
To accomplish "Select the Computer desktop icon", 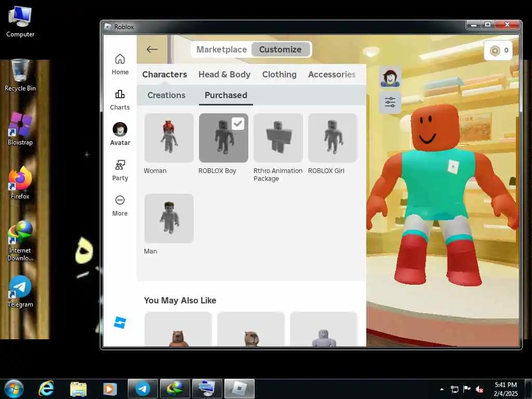I will [x=20, y=22].
